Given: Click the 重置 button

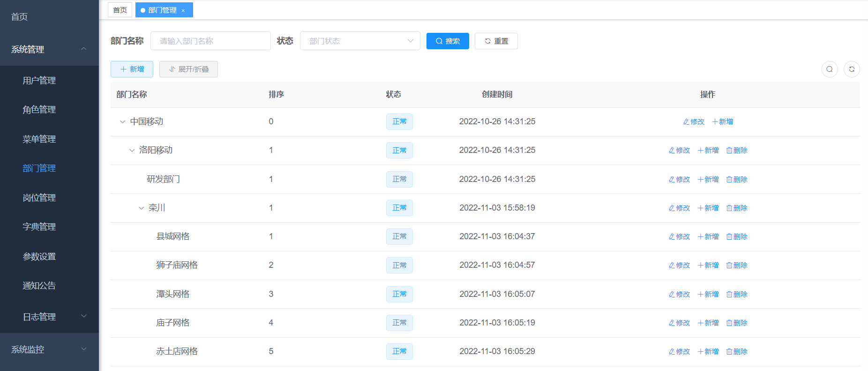Looking at the screenshot, I should pos(496,41).
